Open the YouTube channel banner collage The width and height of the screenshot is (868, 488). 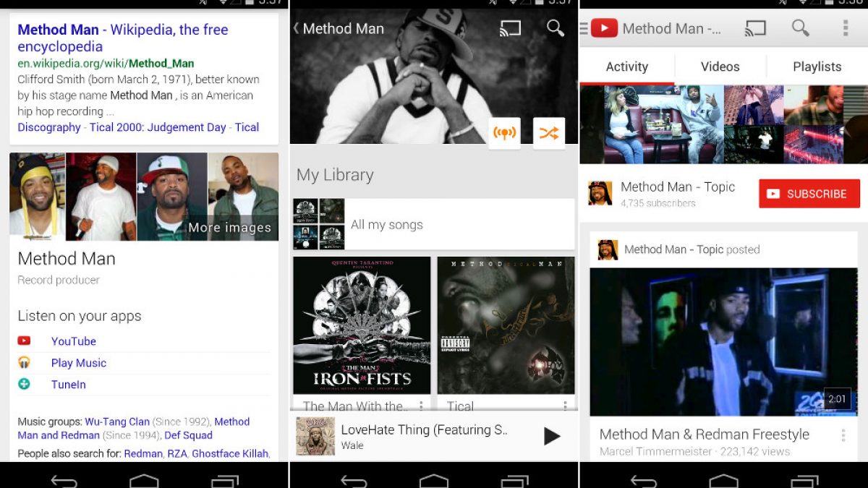[x=723, y=124]
